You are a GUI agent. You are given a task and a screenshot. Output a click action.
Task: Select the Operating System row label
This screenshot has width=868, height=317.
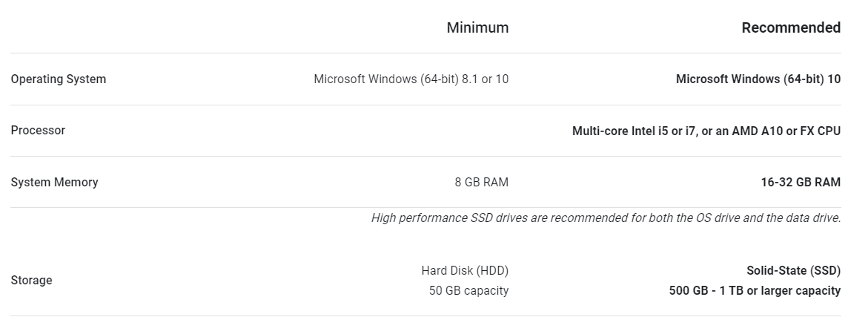pos(58,79)
